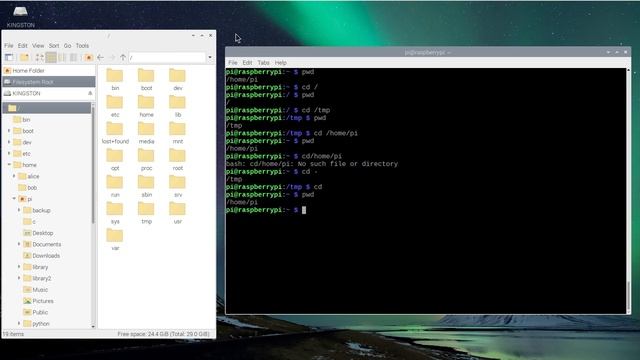Open the Go menu
640x360 pixels.
[67, 46]
